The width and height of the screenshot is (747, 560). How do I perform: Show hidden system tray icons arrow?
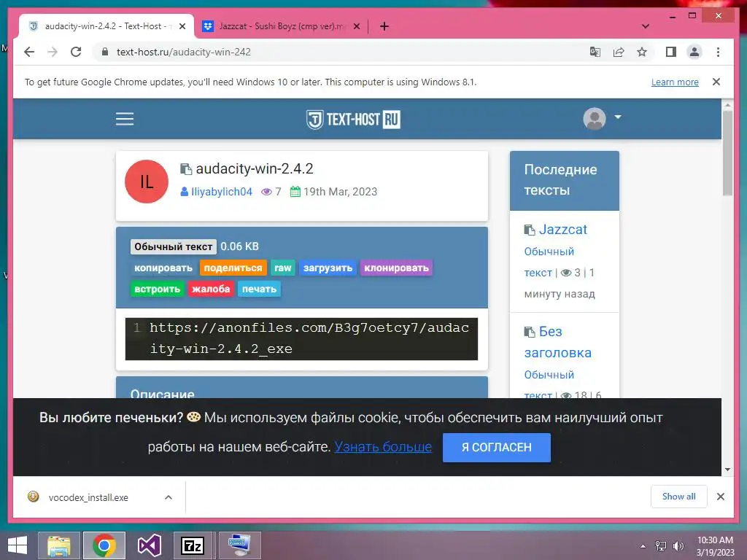[x=643, y=546]
